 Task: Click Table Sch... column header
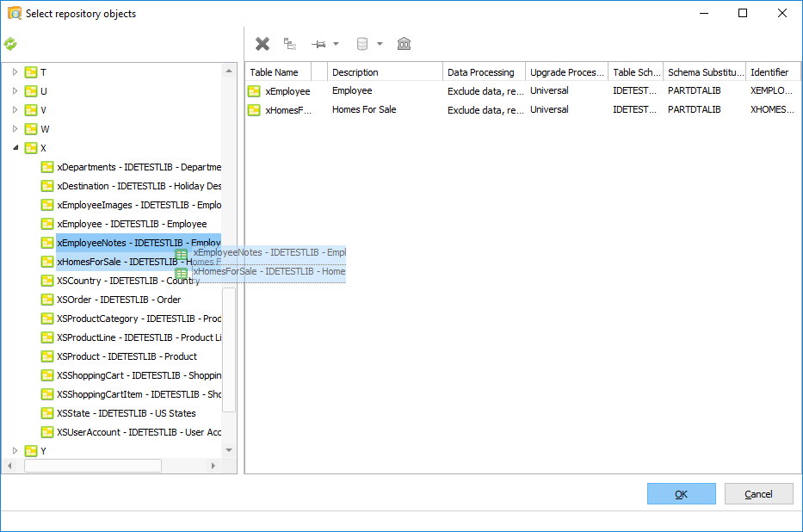pos(636,72)
